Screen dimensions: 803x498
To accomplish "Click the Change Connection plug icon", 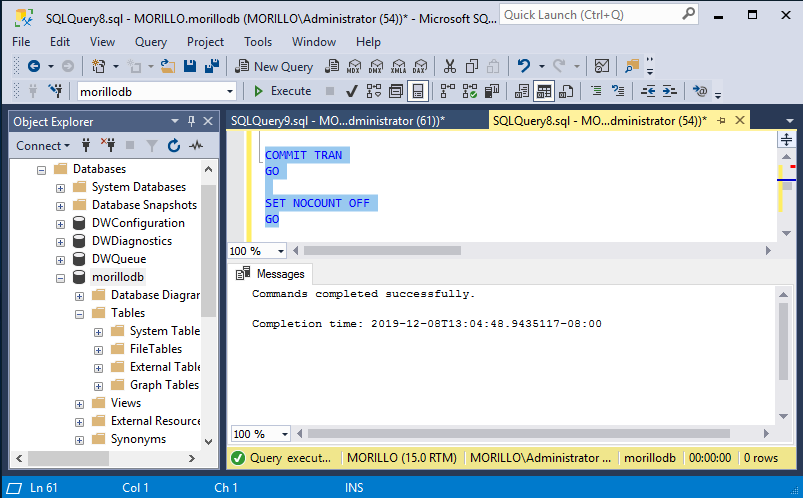I will (x=55, y=91).
